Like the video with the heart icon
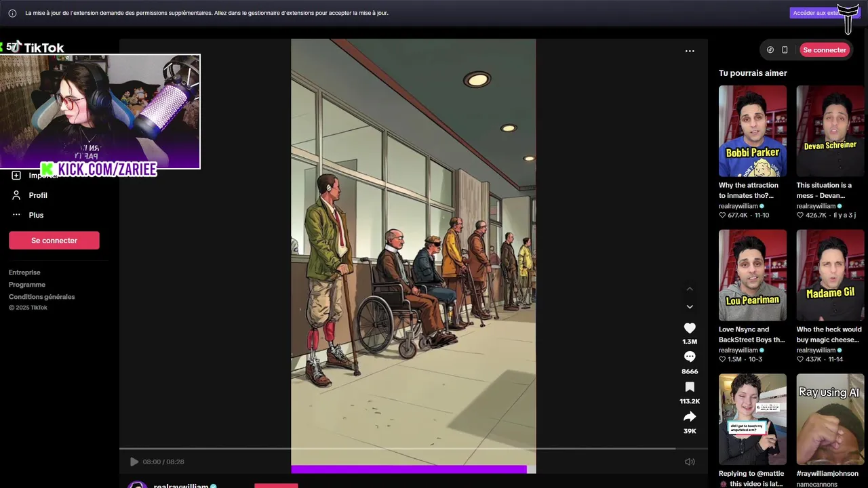Image resolution: width=868 pixels, height=488 pixels. (x=690, y=328)
